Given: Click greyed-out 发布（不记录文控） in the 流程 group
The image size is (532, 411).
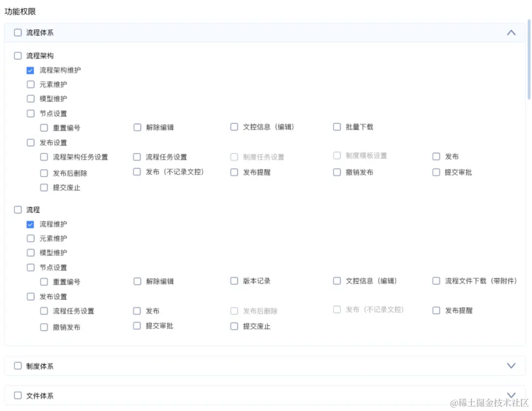Looking at the screenshot, I should [337, 309].
